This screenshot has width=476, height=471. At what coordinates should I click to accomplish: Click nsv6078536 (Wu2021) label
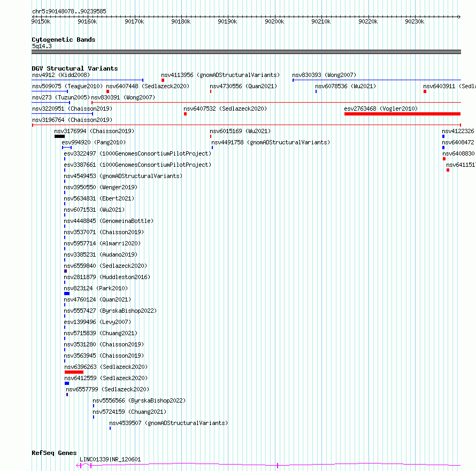tap(346, 86)
